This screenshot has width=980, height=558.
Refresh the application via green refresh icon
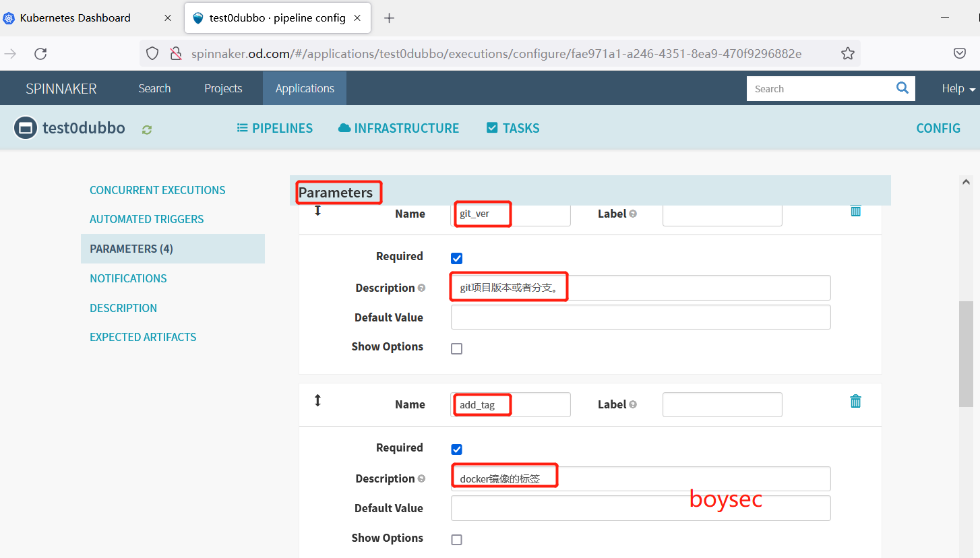click(x=147, y=129)
